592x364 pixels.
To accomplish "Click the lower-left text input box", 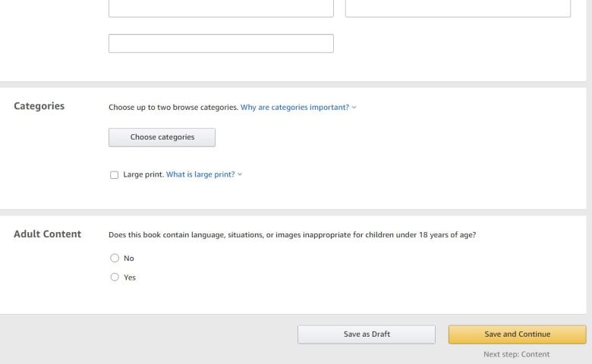I will 221,43.
